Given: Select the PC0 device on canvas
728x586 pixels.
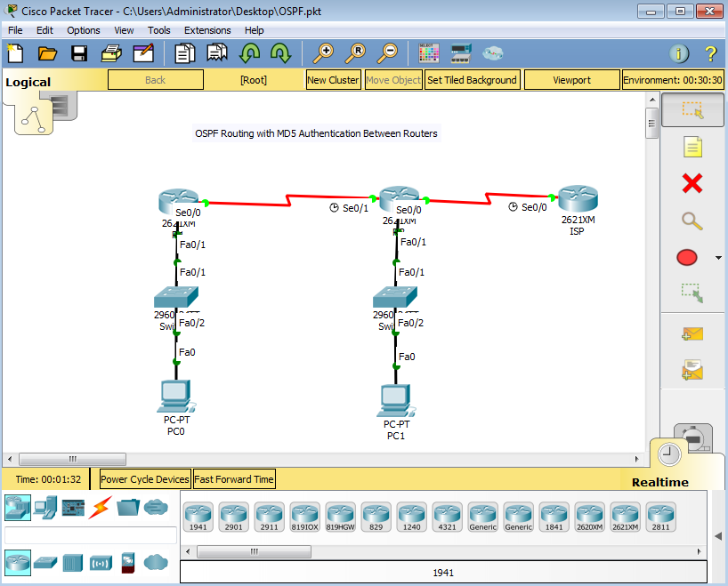Looking at the screenshot, I should [175, 395].
